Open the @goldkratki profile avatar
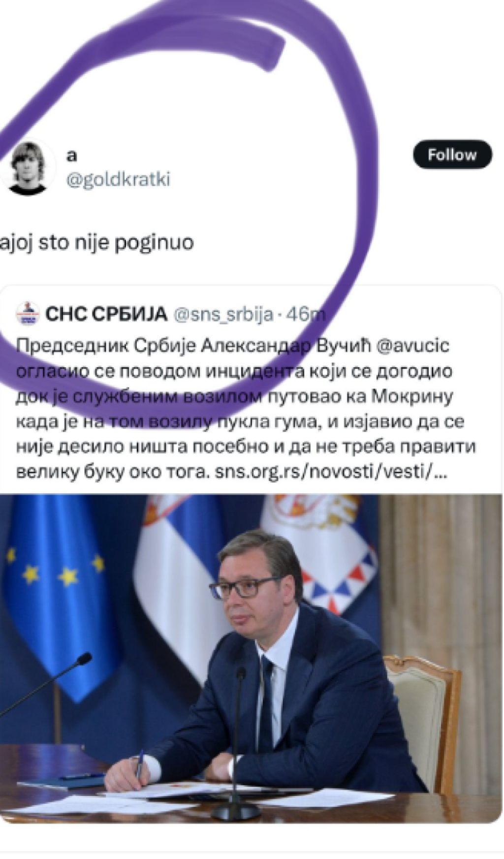 [28, 168]
